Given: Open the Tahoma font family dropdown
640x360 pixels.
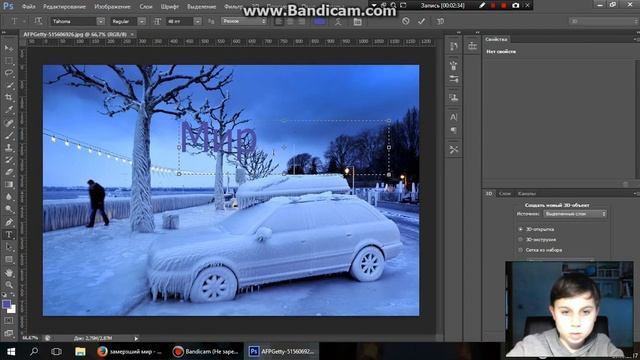Looking at the screenshot, I should 100,21.
